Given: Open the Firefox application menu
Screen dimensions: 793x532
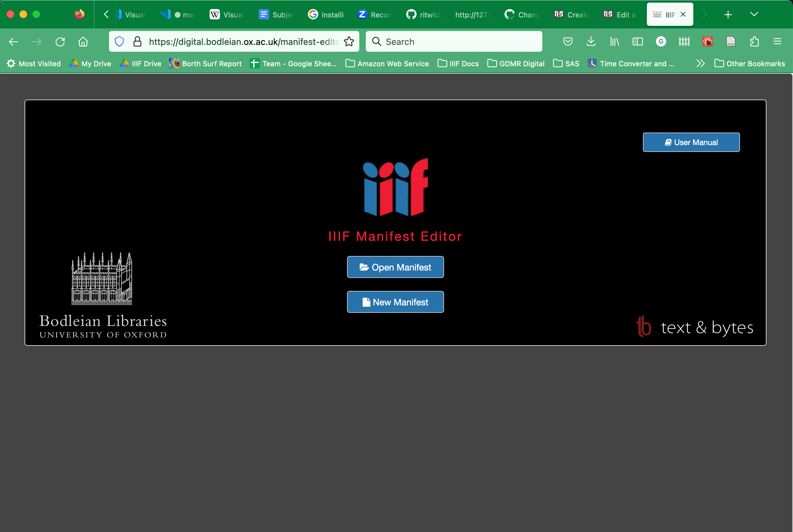Looking at the screenshot, I should tap(777, 42).
